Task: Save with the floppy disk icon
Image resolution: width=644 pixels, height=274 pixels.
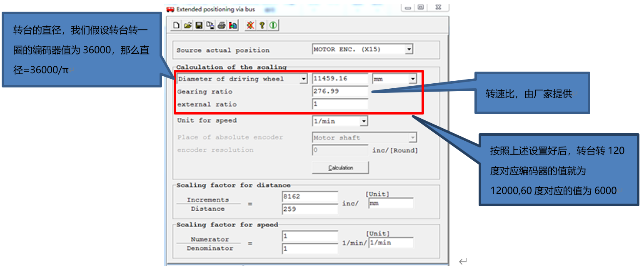Action: pos(199,25)
